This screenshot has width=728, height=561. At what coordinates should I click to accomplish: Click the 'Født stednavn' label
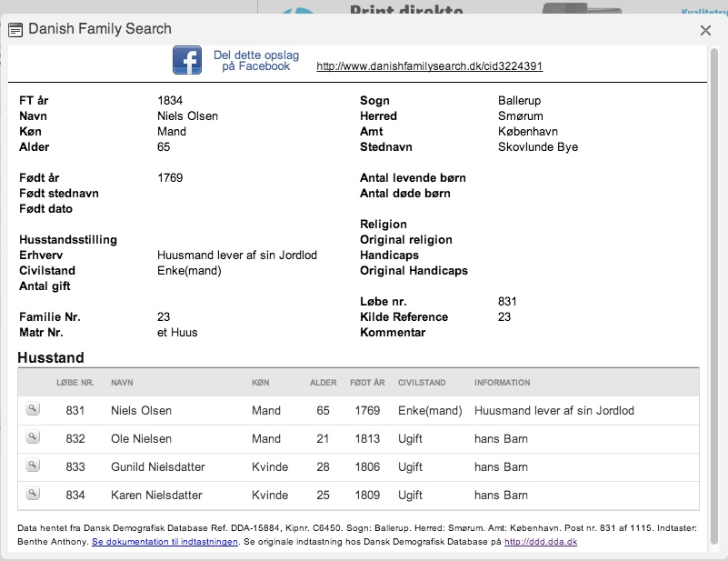click(59, 193)
